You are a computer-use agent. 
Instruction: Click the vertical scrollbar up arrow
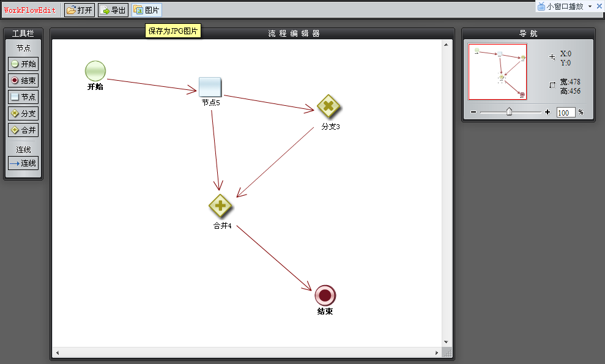point(446,45)
